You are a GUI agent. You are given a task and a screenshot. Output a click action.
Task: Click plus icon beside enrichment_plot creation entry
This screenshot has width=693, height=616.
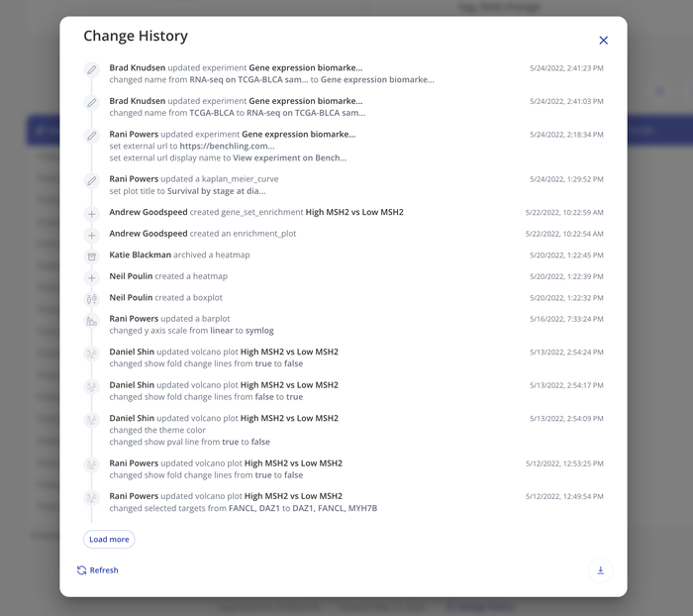(x=91, y=235)
